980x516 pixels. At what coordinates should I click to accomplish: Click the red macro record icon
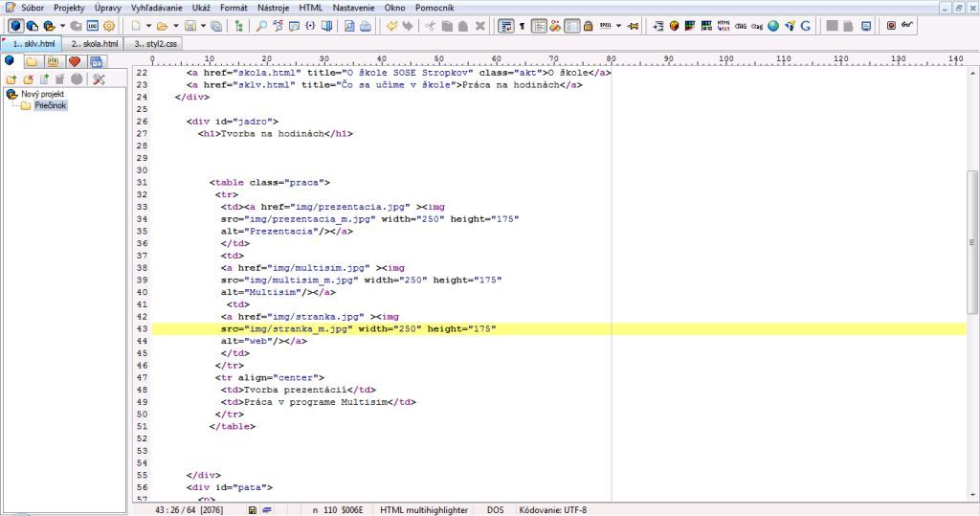(x=891, y=26)
